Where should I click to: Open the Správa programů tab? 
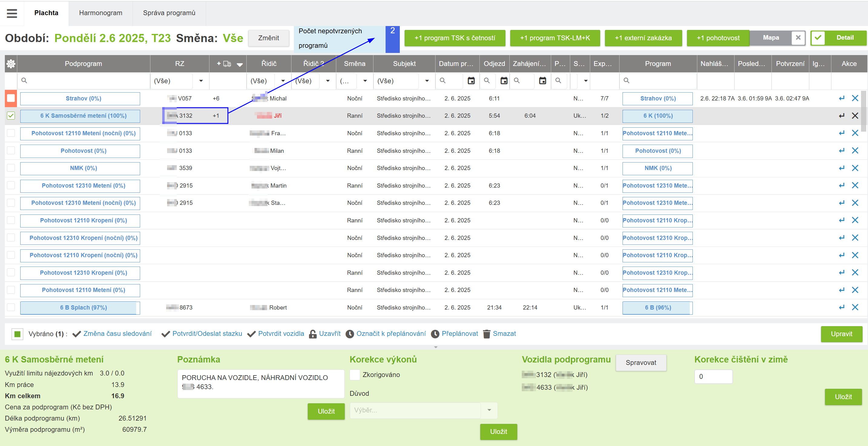click(169, 13)
